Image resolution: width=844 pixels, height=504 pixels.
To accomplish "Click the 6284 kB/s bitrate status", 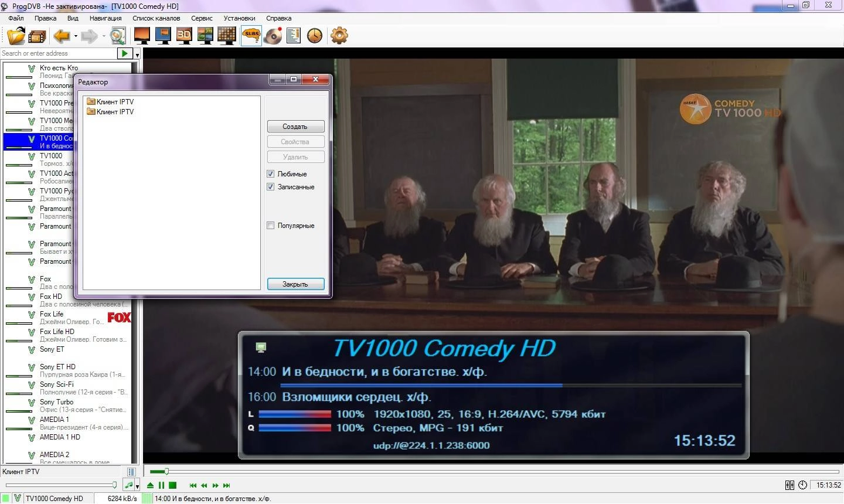I will coord(122,499).
